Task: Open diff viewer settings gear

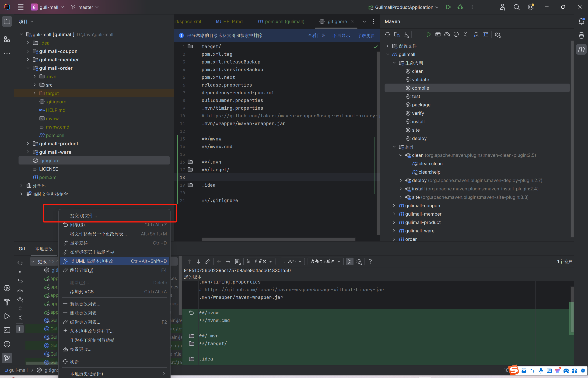Action: click(359, 261)
